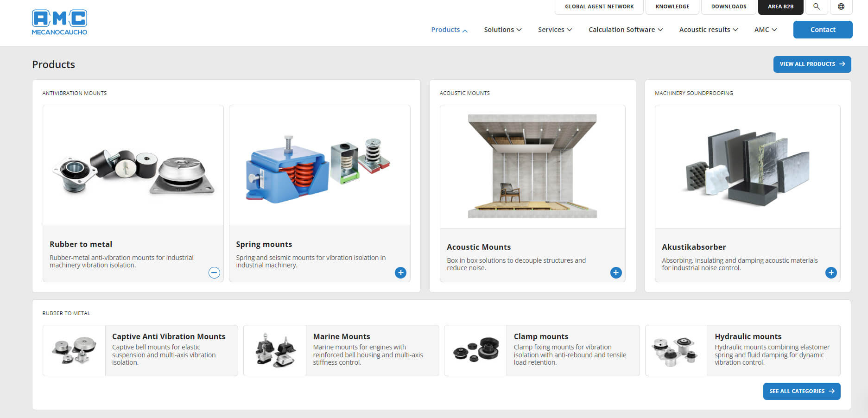Select the Acoustic Mounts heading
Image resolution: width=868 pixels, height=418 pixels.
[x=479, y=247]
